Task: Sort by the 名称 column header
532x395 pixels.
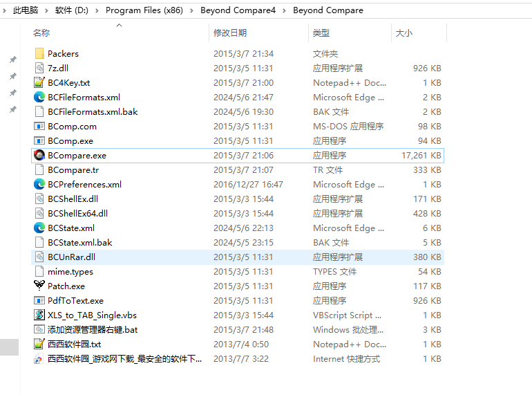Action: (x=41, y=33)
